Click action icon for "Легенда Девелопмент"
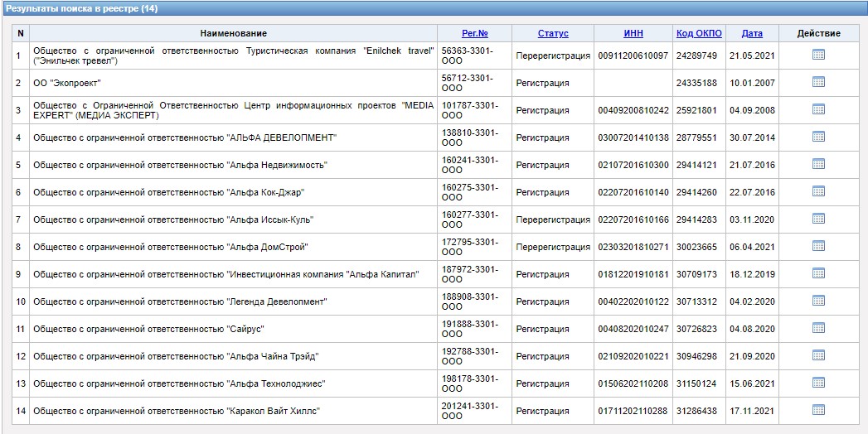The height and width of the screenshot is (434, 868). coord(818,301)
